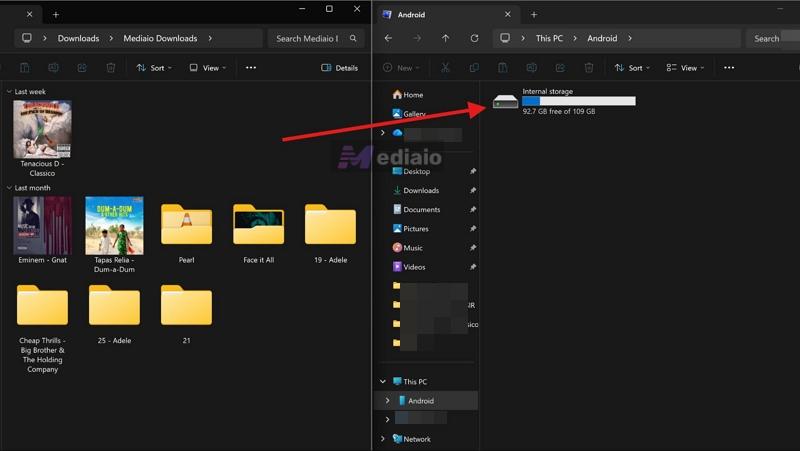Click Downloads breadcrumb in address bar
800x451 pixels.
coord(78,38)
